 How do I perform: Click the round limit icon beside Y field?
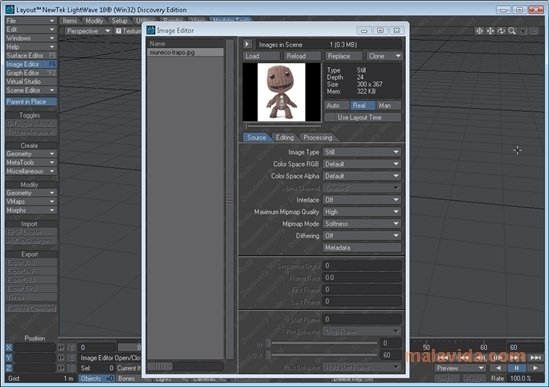(61, 358)
